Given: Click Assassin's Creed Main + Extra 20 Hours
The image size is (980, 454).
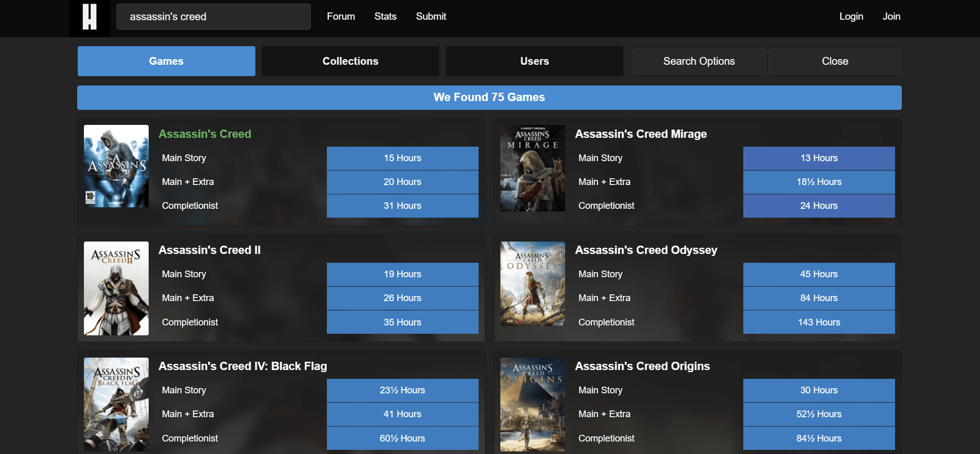Looking at the screenshot, I should 402,182.
